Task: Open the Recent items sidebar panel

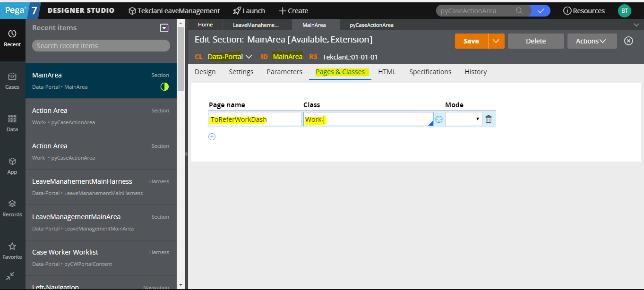Action: [12, 38]
